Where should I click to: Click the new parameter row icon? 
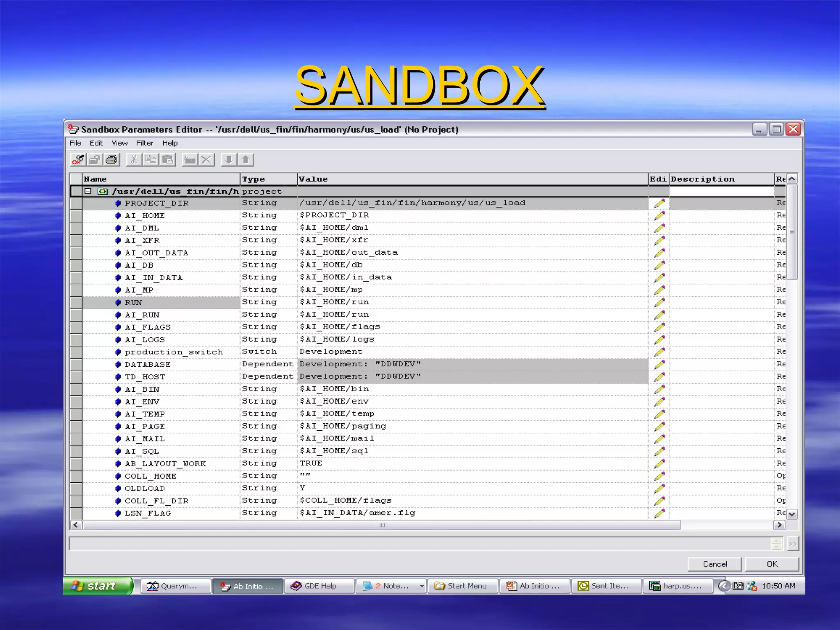click(190, 160)
